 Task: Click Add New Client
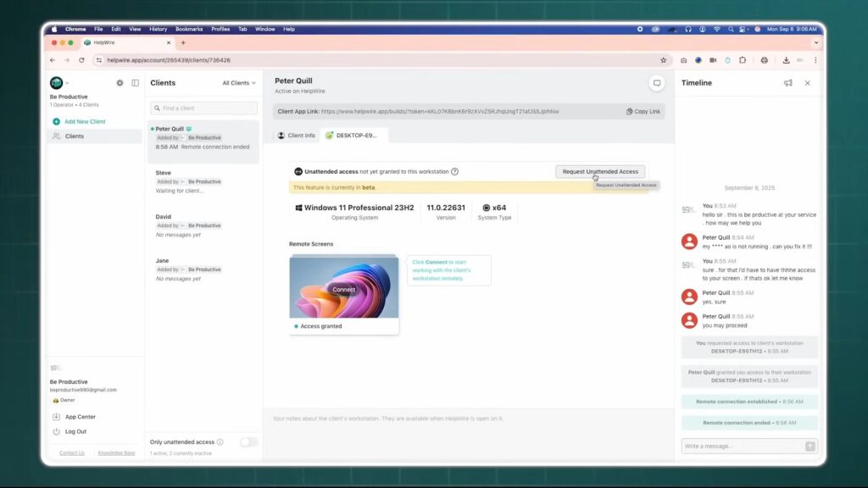point(79,121)
